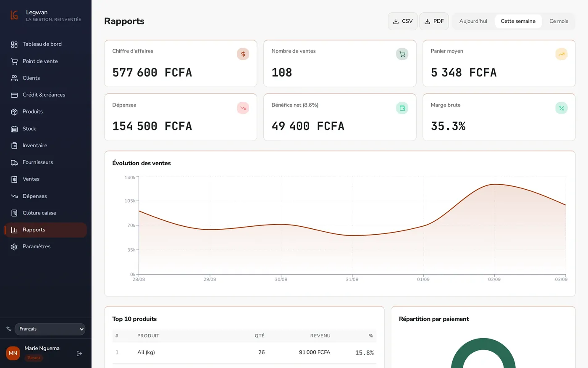Click the Évolution des ventes heading

click(x=142, y=163)
